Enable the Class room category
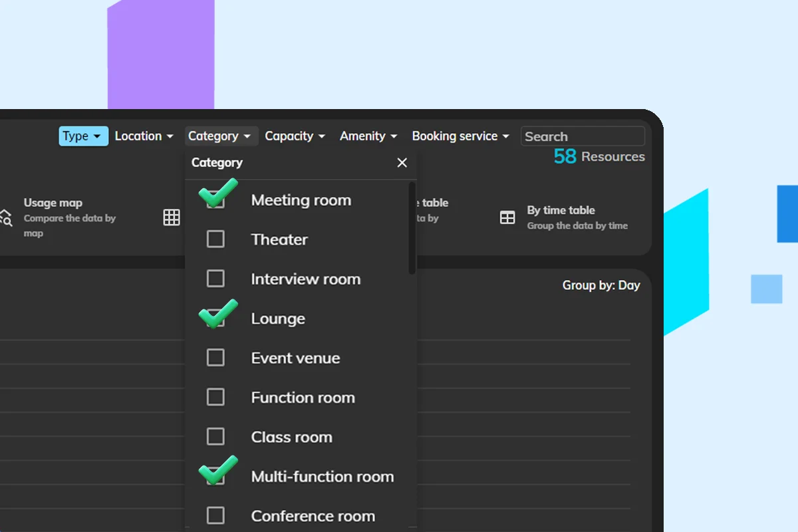 click(x=215, y=436)
